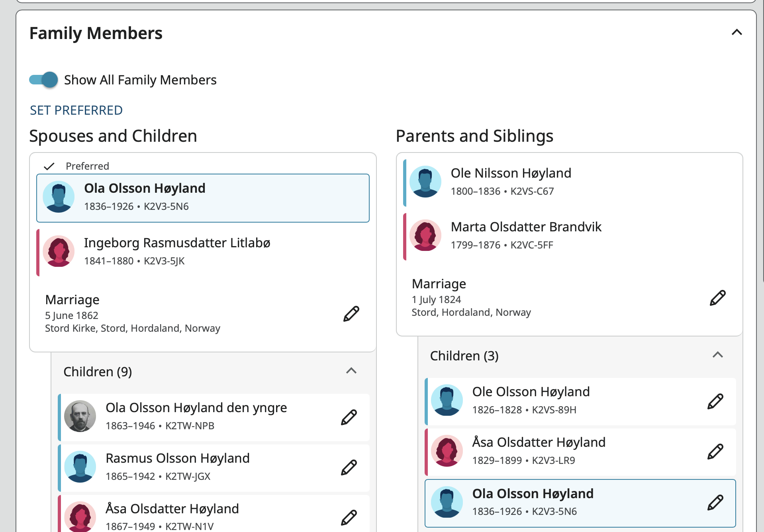Edit the 5 June 1862 marriage details
Screen dimensions: 764x532
[x=351, y=314]
